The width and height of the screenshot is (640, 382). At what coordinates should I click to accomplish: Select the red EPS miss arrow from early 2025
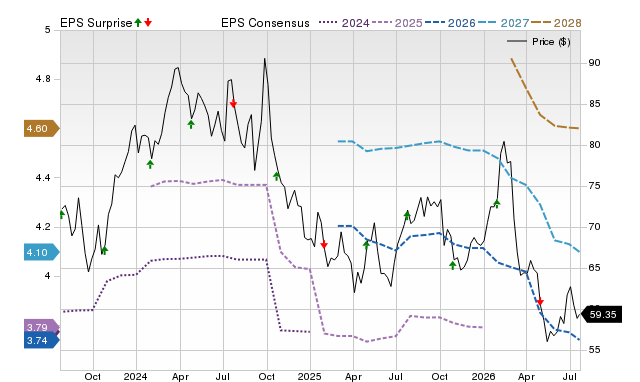click(x=324, y=245)
